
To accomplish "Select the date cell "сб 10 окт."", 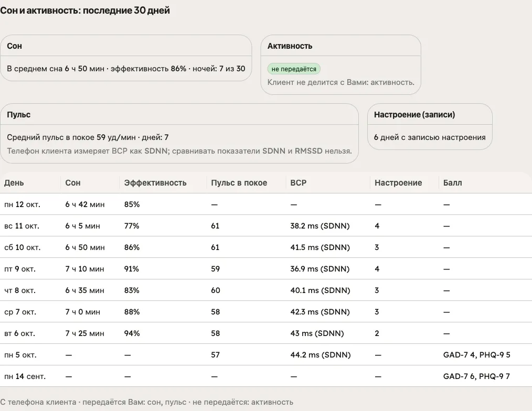I will [x=22, y=247].
